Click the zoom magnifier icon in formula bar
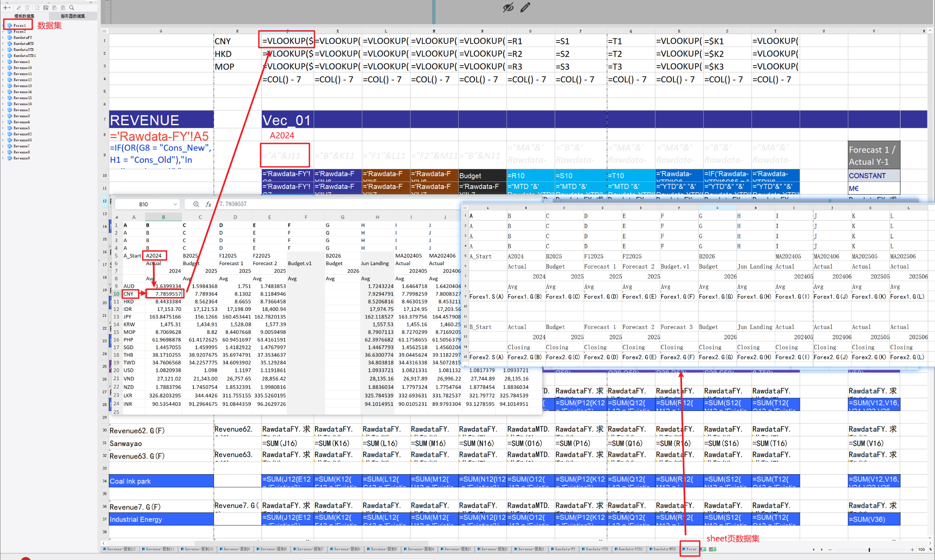Screen dimensions: 935x560 (x=196, y=204)
